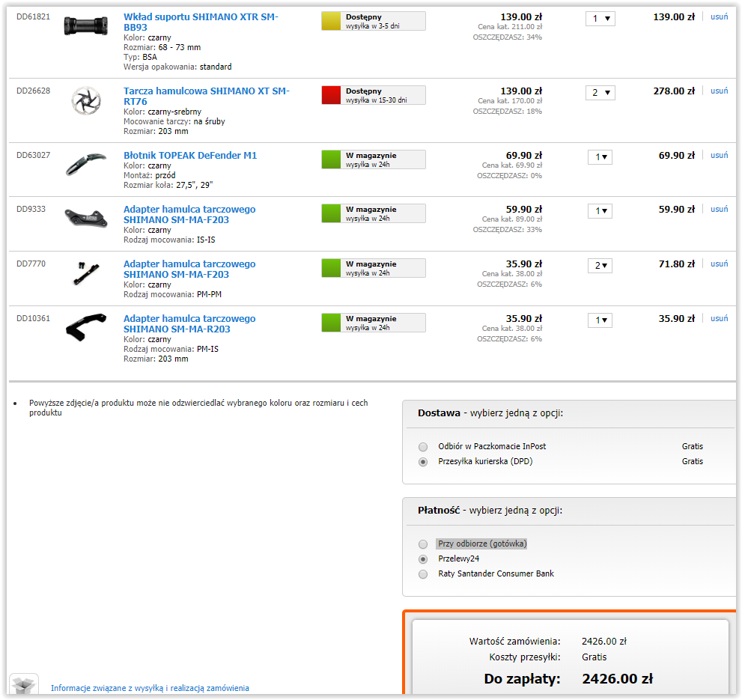Screen dimensions: 742x700
Task: Choose Przy odbiorze (gotówka) payment
Action: [x=423, y=544]
